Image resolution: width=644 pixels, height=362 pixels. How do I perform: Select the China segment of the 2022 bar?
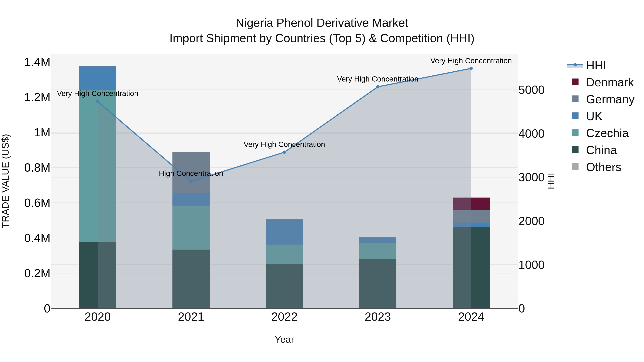(x=284, y=286)
